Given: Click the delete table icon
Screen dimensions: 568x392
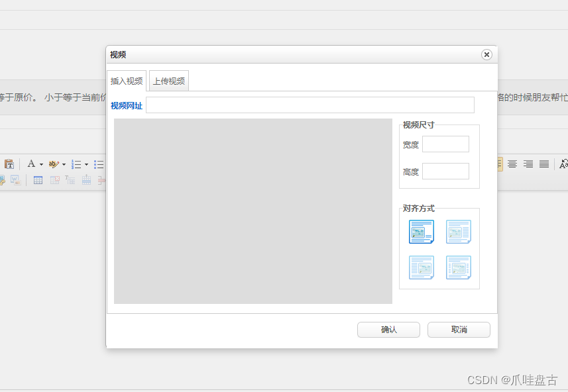Looking at the screenshot, I should pos(55,180).
